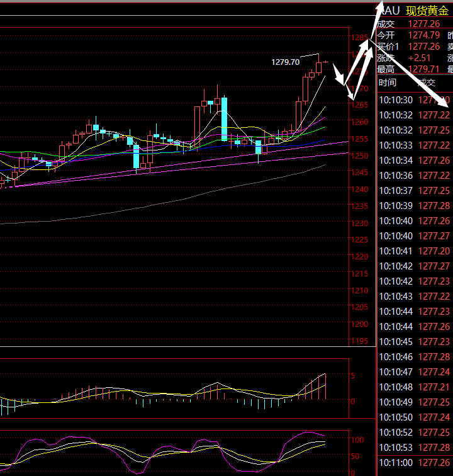Click the 5 axis label in MACD panel

coord(354,376)
